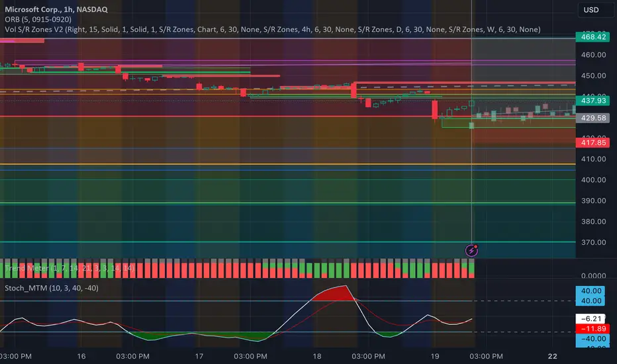The image size is (617, 364).
Task: Click the grey 429.58 current price label
Action: click(593, 118)
